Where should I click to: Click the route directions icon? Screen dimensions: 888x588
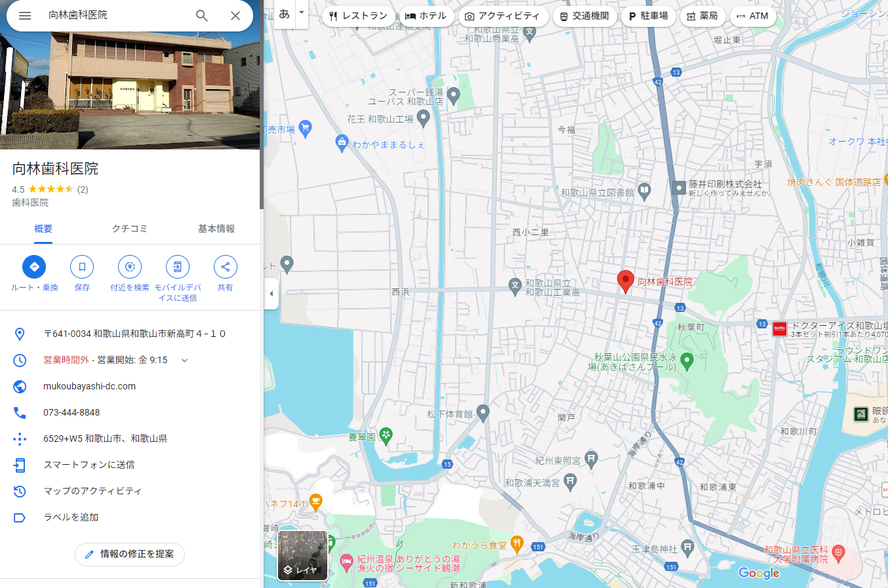pos(34,267)
